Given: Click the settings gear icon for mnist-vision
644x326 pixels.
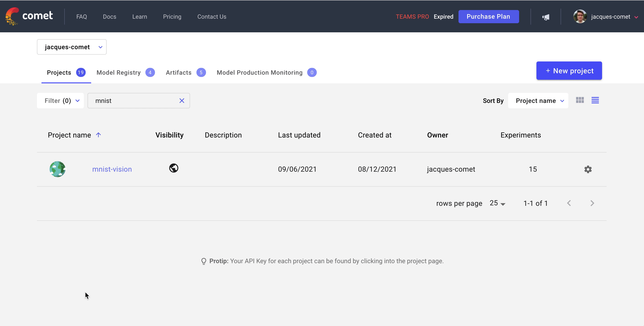Looking at the screenshot, I should pos(588,169).
